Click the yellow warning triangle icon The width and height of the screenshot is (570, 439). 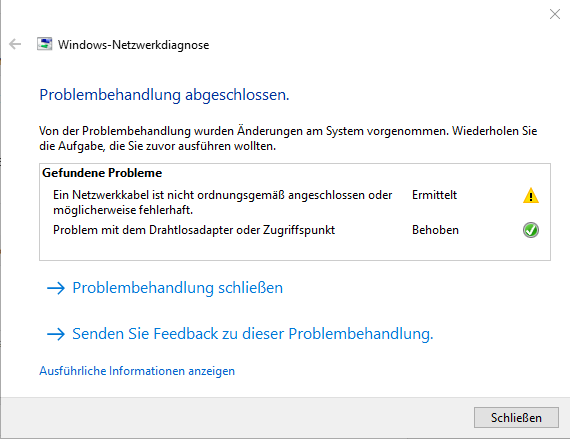[531, 195]
